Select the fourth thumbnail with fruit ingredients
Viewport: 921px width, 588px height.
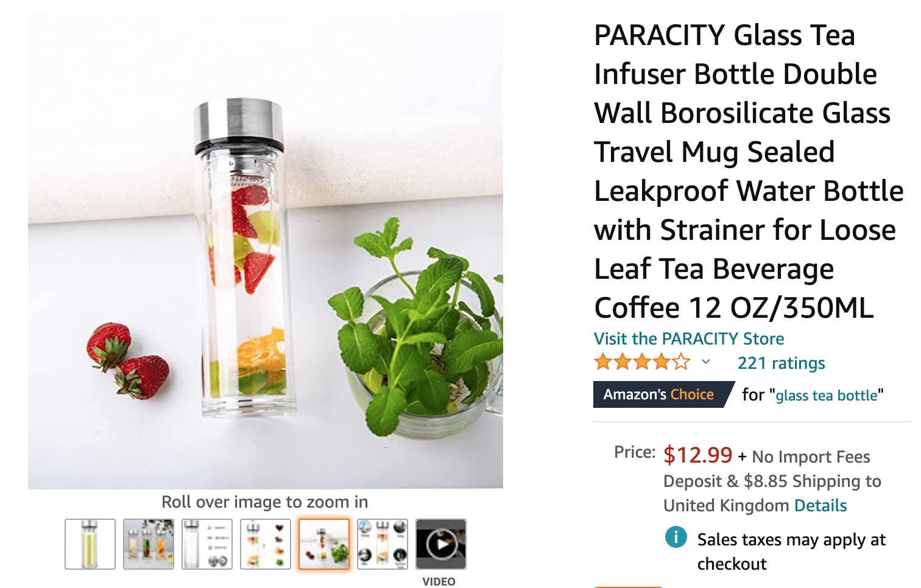coord(266,544)
